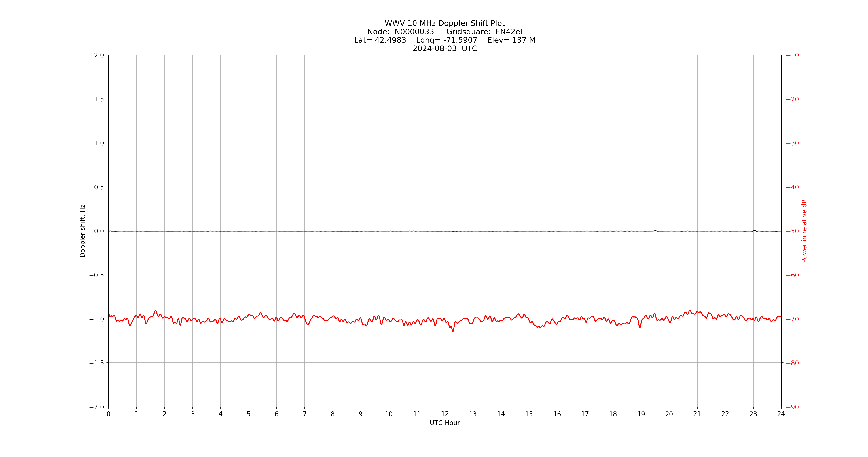
Task: Click the Long= -71.5907 label
Action: [446, 40]
